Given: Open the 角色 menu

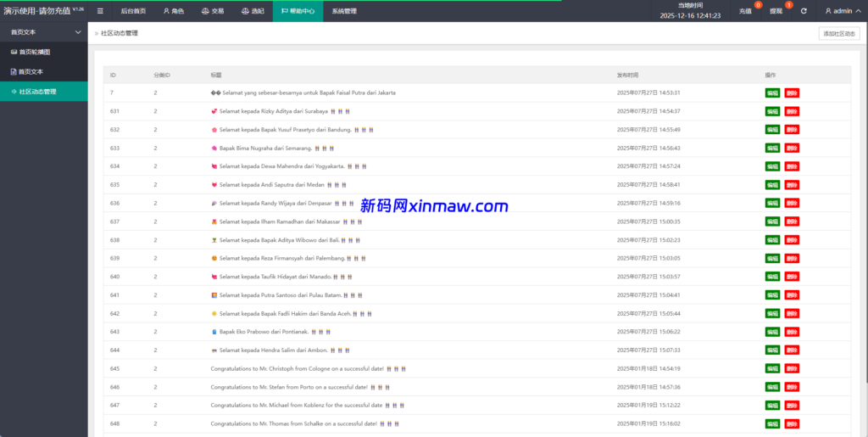Looking at the screenshot, I should pyautogui.click(x=174, y=11).
